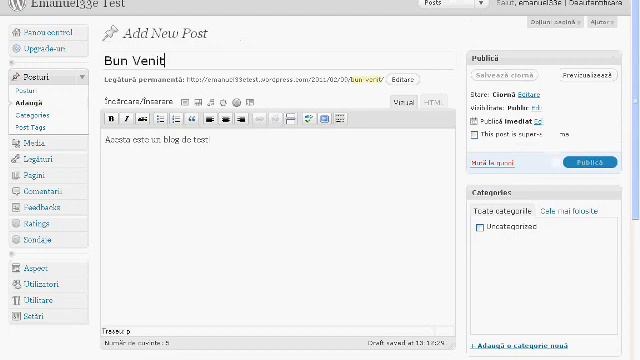
Task: Click the add custom form icon
Action: point(250,102)
